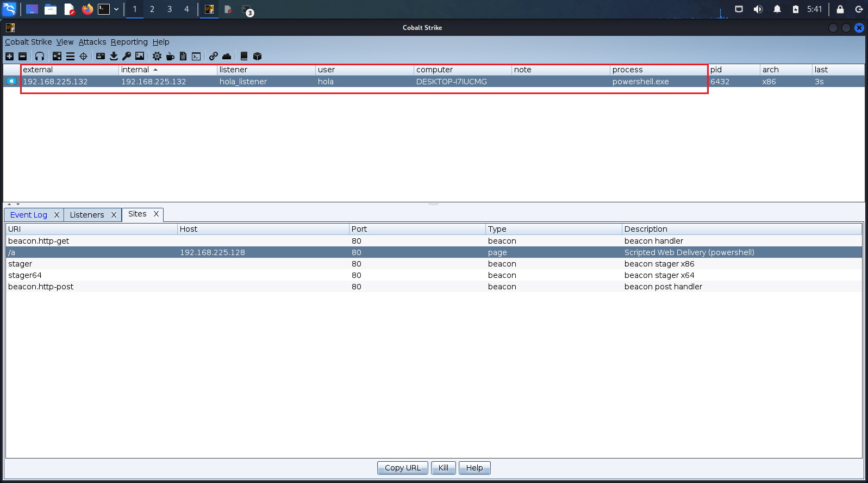This screenshot has height=483, width=868.
Task: Click the Help button at bottom
Action: pos(474,468)
